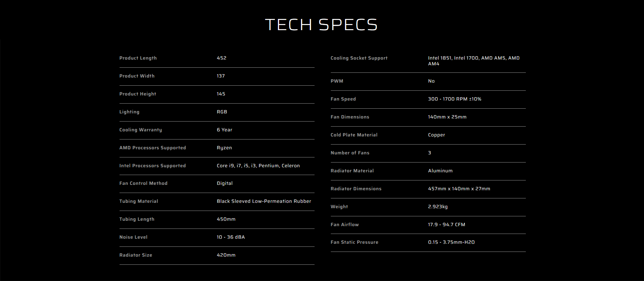644x281 pixels.
Task: Click the TECH SPECS heading
Action: pos(321,25)
